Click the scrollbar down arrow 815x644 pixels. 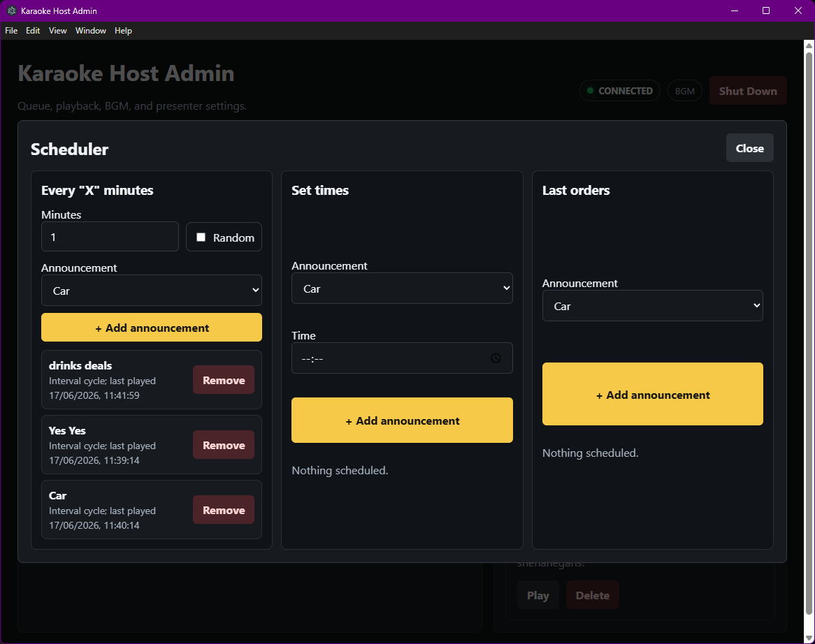[x=809, y=638]
